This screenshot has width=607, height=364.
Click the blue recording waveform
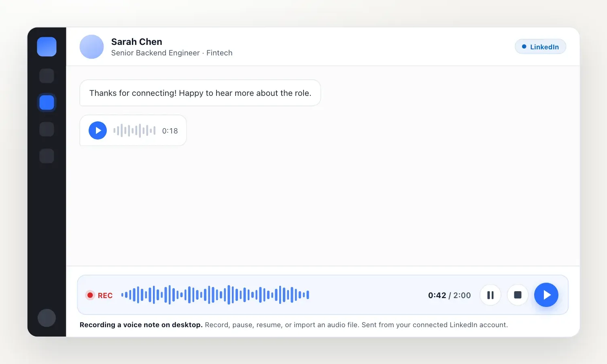(x=215, y=295)
